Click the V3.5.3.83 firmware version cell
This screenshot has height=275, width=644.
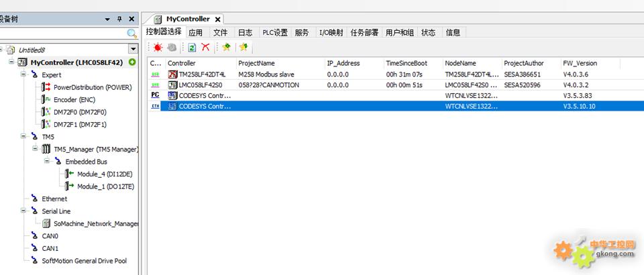(x=576, y=95)
